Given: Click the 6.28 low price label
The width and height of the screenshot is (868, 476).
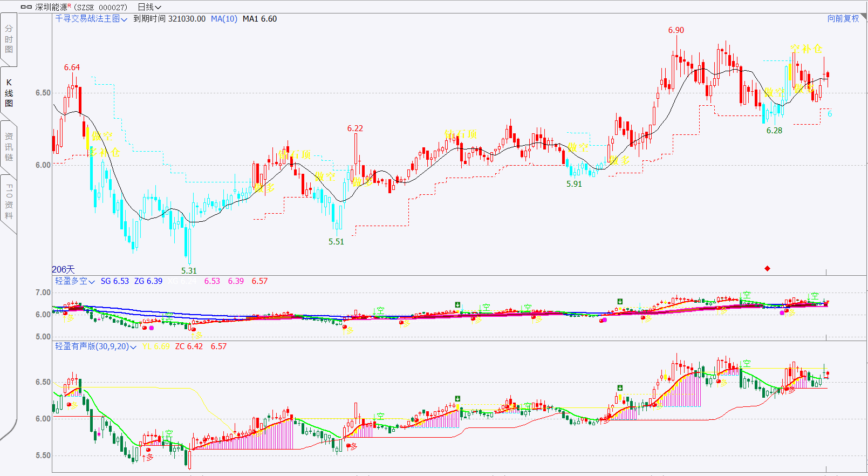Looking at the screenshot, I should (774, 130).
